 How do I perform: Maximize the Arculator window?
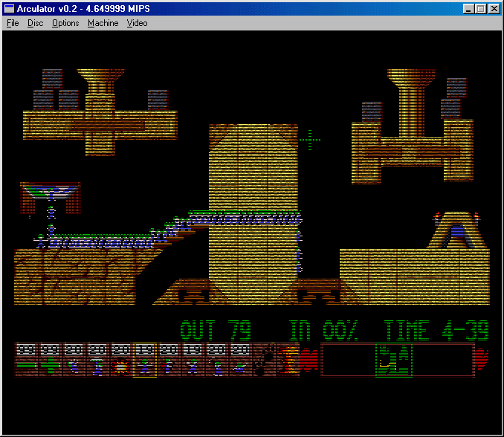point(480,9)
